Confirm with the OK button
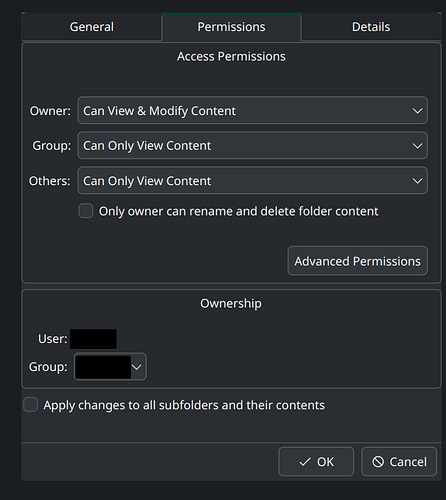The width and height of the screenshot is (446, 500). pyautogui.click(x=316, y=462)
